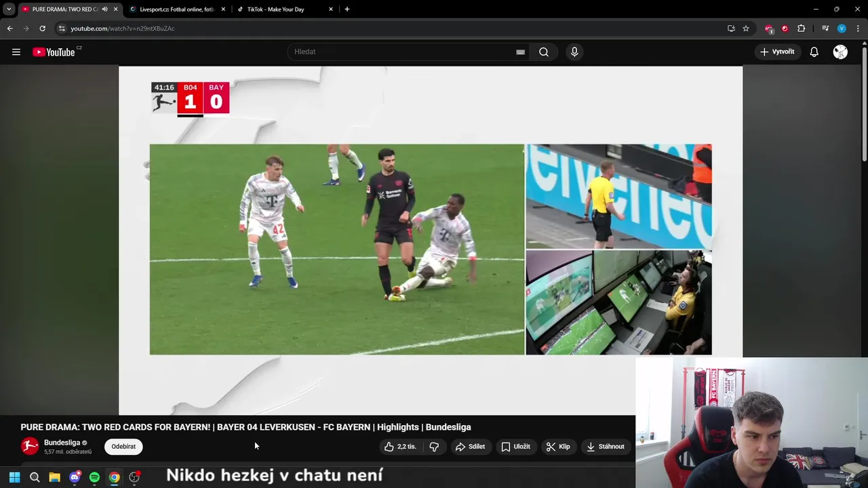This screenshot has height=488, width=868.
Task: Open the Chrome three-dot menu
Action: (858, 28)
